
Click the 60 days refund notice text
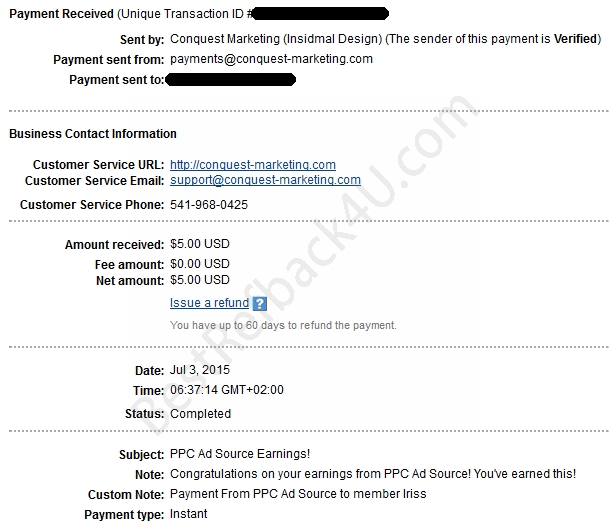[283, 325]
